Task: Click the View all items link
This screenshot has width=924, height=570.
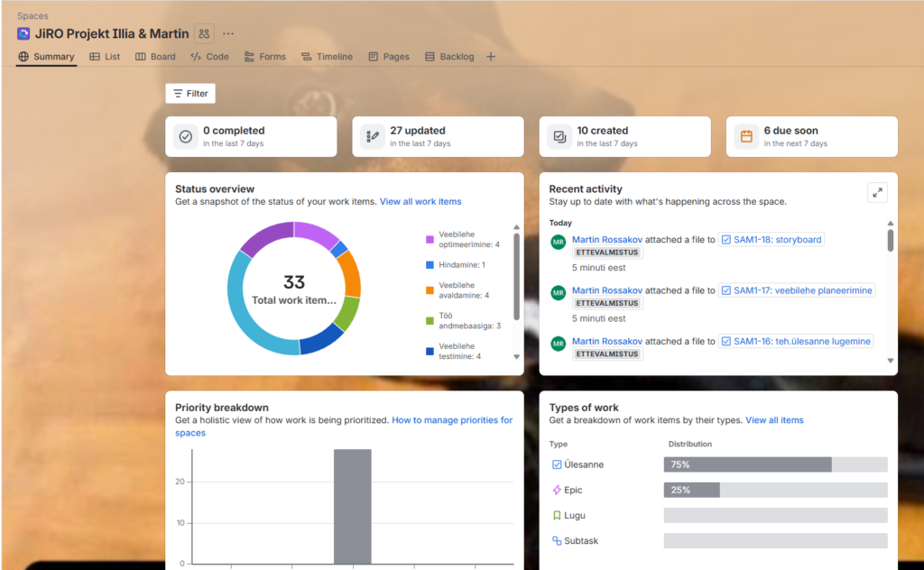Action: click(773, 420)
